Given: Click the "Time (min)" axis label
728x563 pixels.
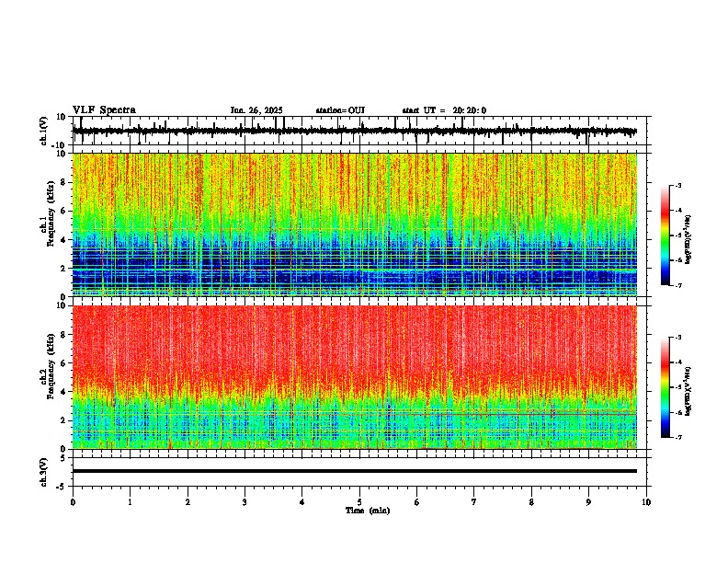Looking at the screenshot, I should [x=368, y=511].
